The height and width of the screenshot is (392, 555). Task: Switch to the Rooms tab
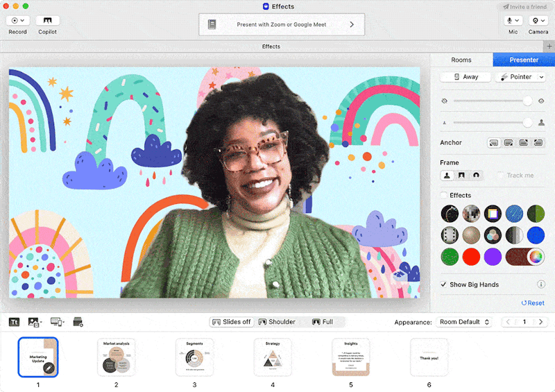click(x=461, y=60)
